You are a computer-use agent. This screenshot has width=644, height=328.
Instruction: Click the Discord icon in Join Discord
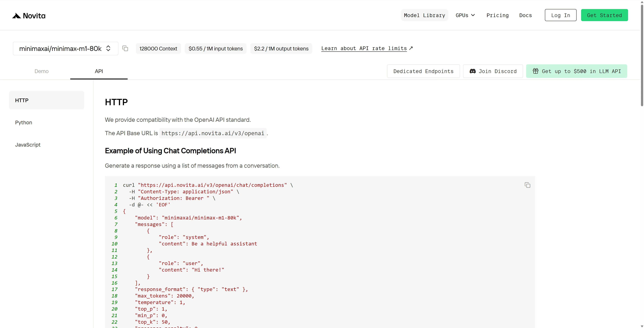tap(472, 71)
